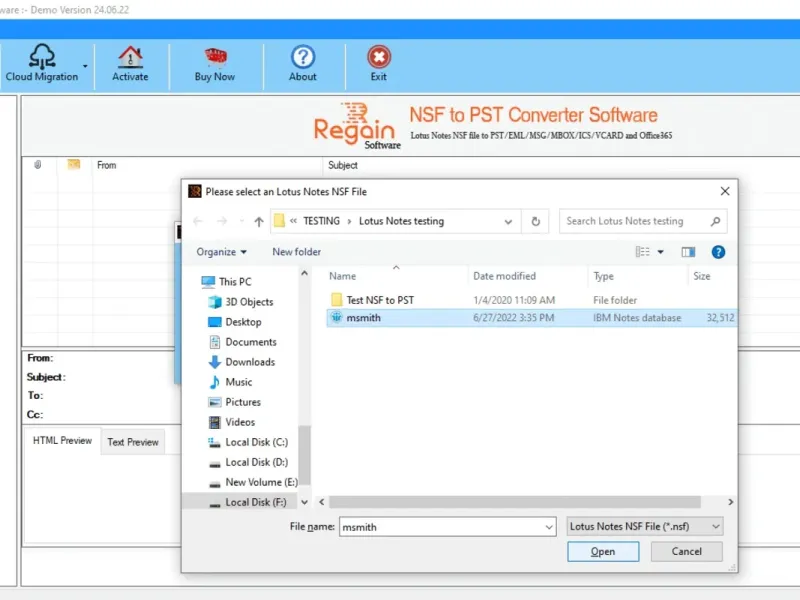The width and height of the screenshot is (800, 600).
Task: Sort by the From column header
Action: click(x=107, y=165)
